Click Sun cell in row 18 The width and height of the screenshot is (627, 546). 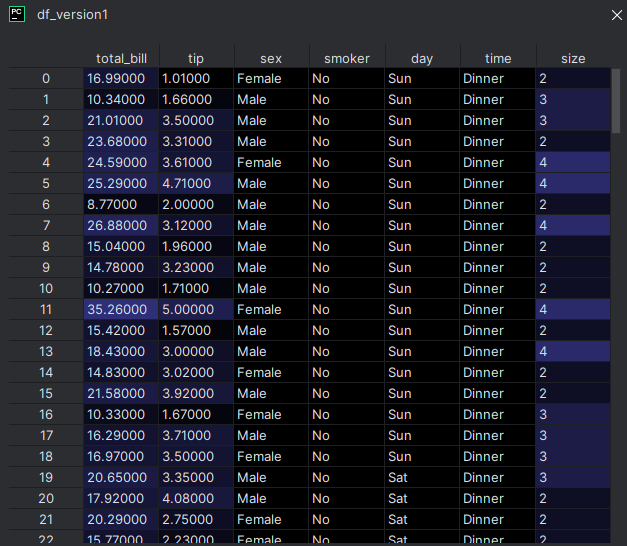coord(422,456)
